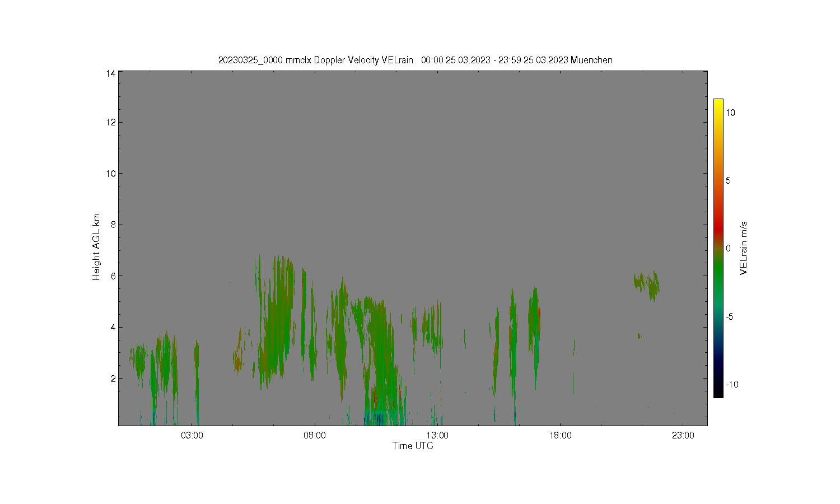This screenshot has width=840, height=504.
Task: Click the colorbar value -5
Action: [x=730, y=316]
